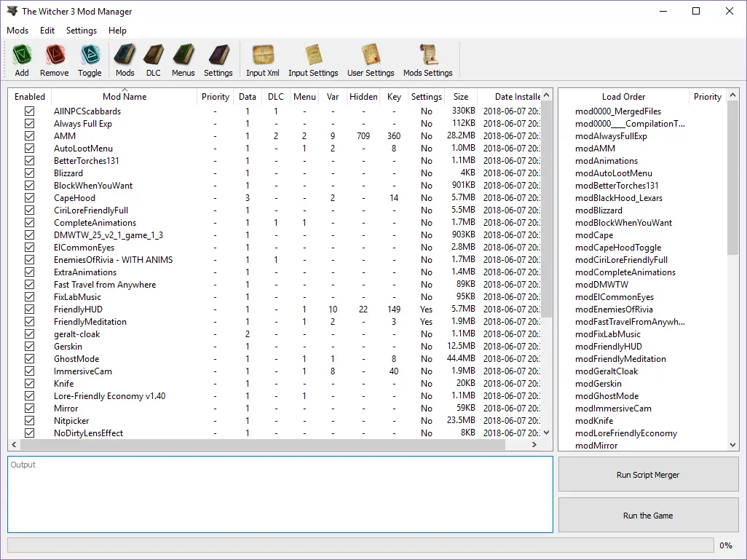Disable the AutoLootMenu mod checkbox
Viewport: 747px width, 560px height.
29,148
